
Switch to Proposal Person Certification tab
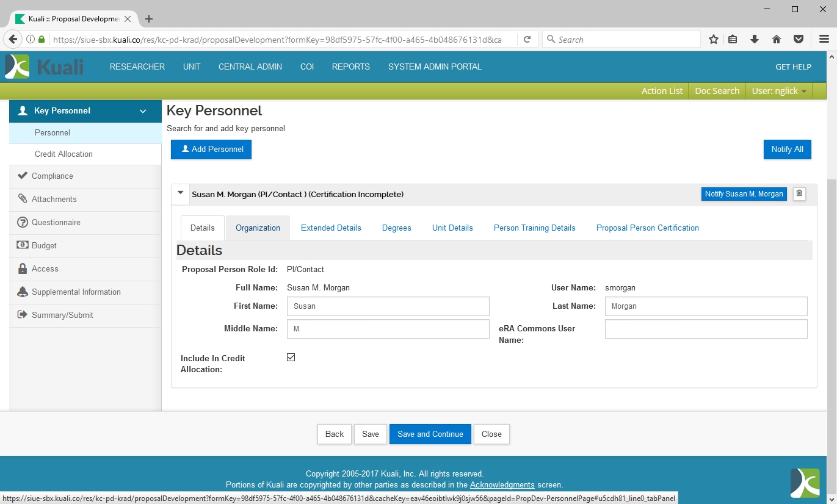647,228
